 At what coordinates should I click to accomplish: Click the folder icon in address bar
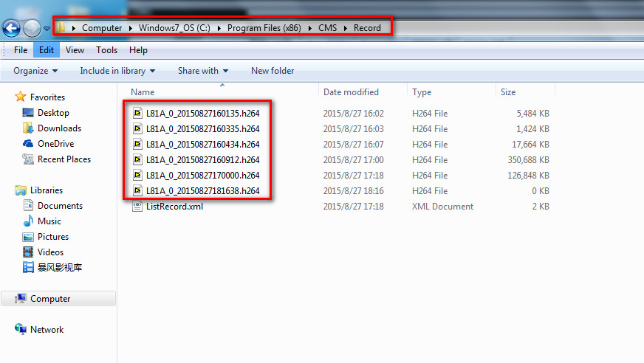[61, 27]
